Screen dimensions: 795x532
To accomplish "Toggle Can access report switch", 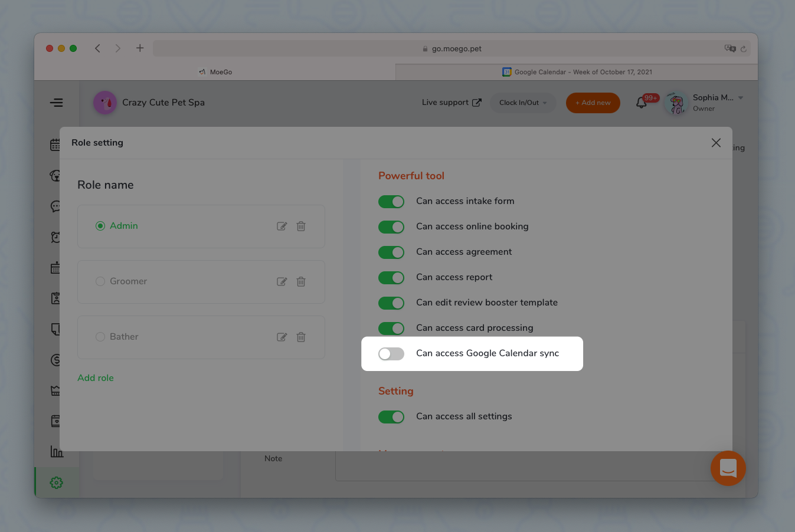I will click(x=391, y=278).
